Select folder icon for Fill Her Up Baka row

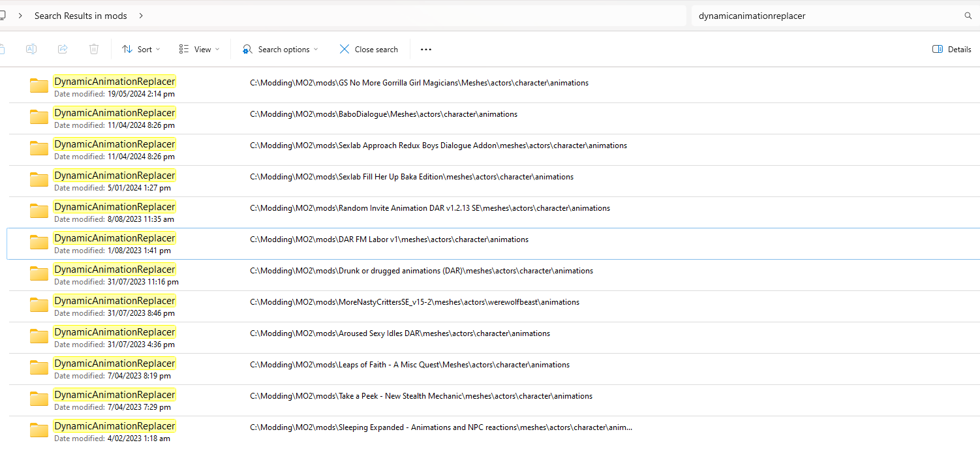[x=39, y=179]
